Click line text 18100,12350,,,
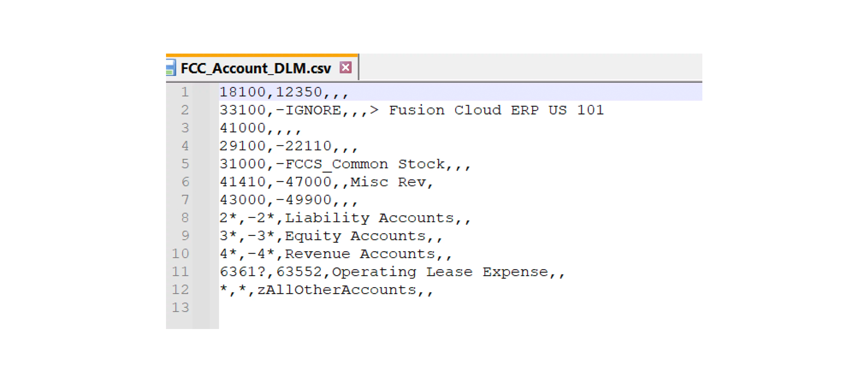868x384 pixels. (284, 92)
